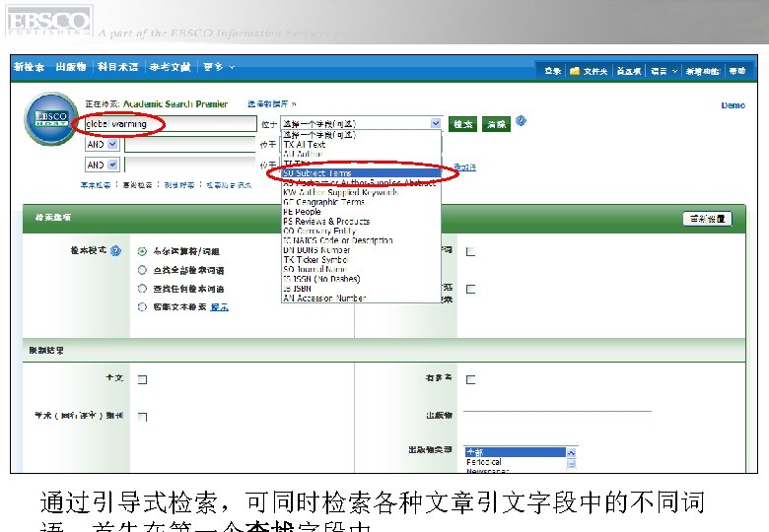Click the help icon next to 检索模式
769x532 pixels.
[115, 251]
